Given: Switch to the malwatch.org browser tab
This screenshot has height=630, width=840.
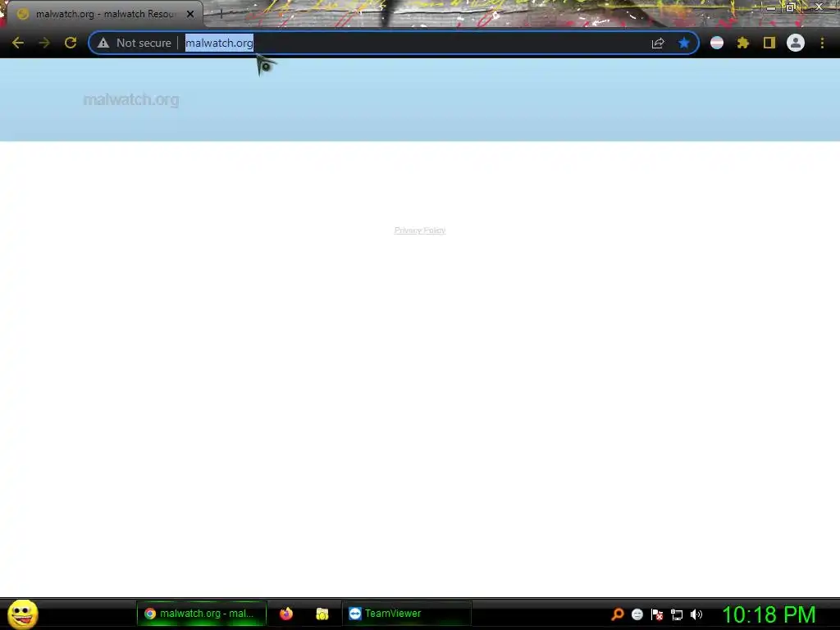Looking at the screenshot, I should coord(103,14).
